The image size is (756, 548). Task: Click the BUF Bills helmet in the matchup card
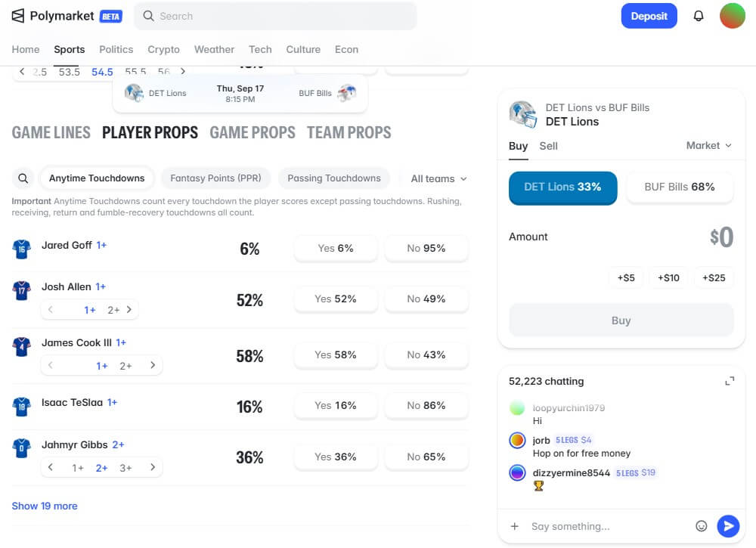pos(347,92)
